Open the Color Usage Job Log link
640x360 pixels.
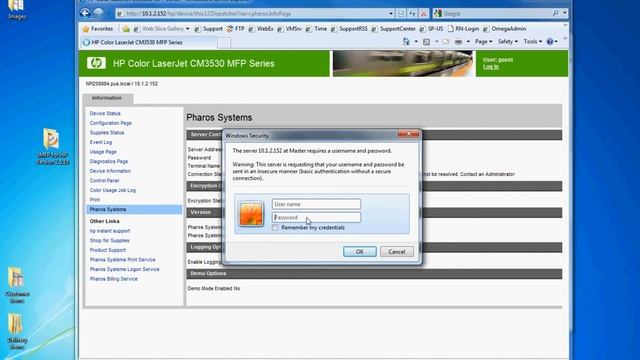[113, 190]
